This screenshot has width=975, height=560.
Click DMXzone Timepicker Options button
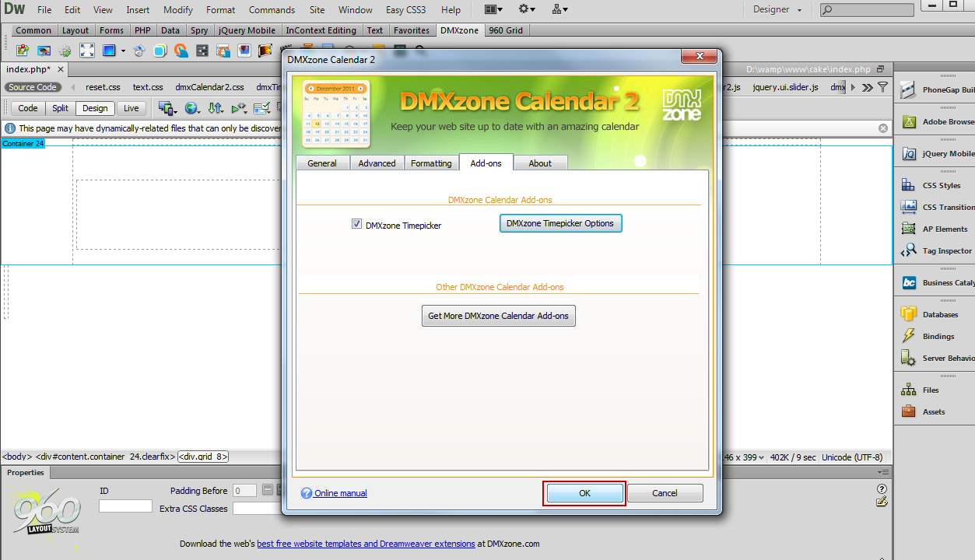[560, 223]
